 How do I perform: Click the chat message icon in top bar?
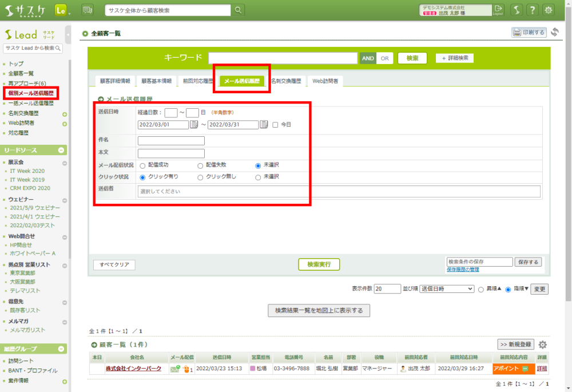pyautogui.click(x=88, y=10)
